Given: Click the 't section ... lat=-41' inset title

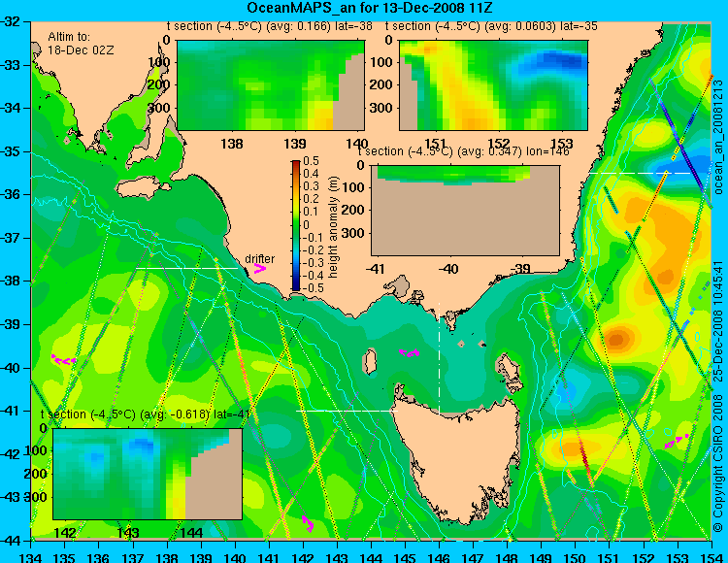Looking at the screenshot, I should [146, 414].
